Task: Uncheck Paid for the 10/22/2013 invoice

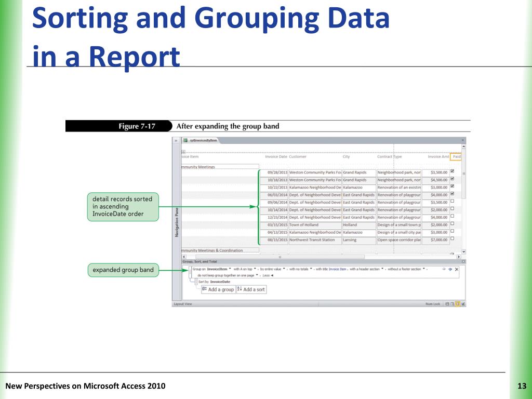Action: click(453, 187)
